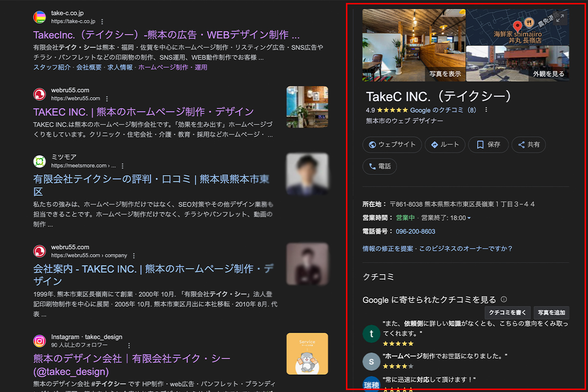Open Service thumbnail of Instagram result
Image resolution: width=588 pixels, height=392 pixels.
coord(307,354)
